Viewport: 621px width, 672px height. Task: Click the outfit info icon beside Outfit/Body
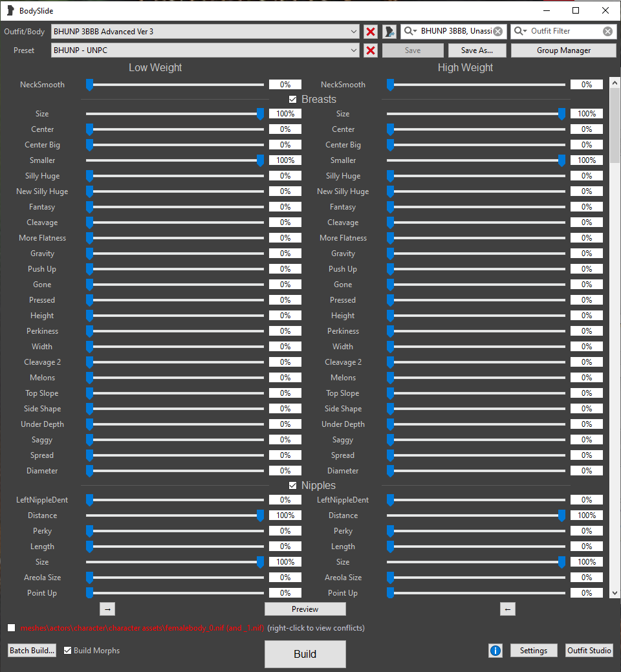[x=389, y=32]
